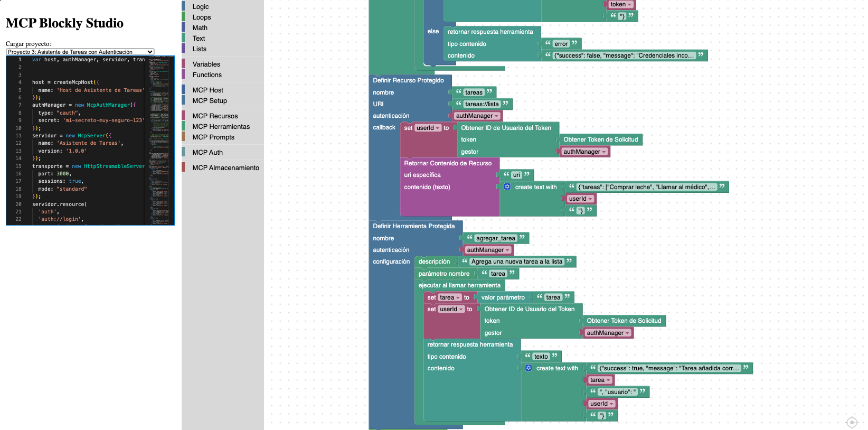Edit the "tareas://lista" URI text field
The image size is (868, 430).
click(482, 104)
